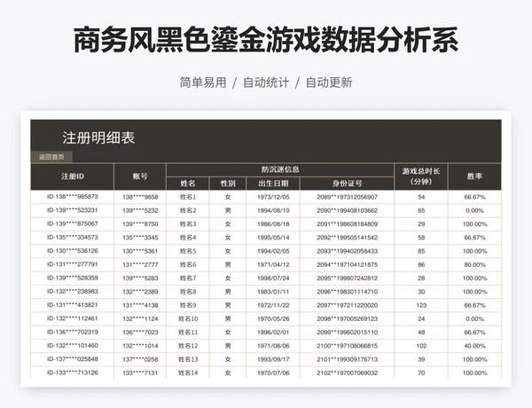Select the 身份证号 column header
This screenshot has width=532, height=408.
point(347,184)
